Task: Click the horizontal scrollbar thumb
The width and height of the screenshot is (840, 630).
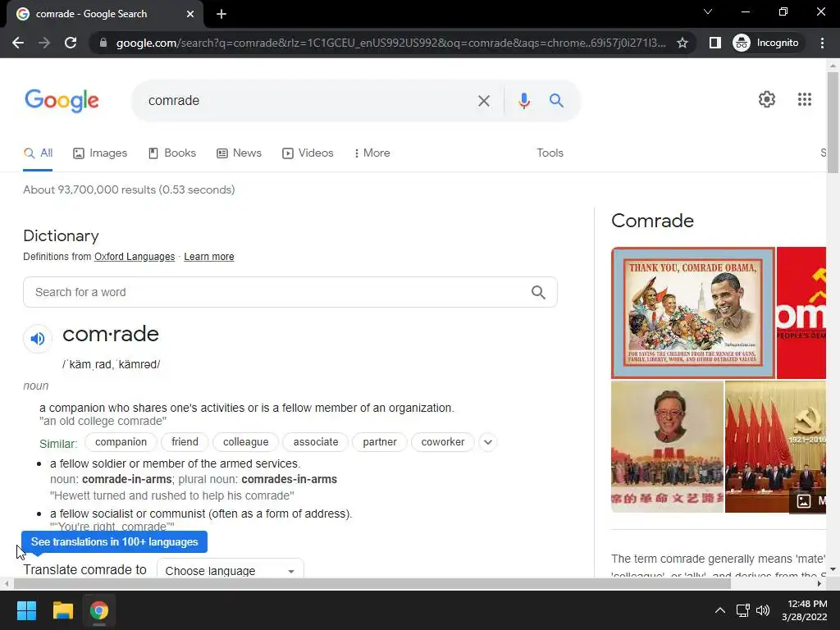Action: click(372, 584)
